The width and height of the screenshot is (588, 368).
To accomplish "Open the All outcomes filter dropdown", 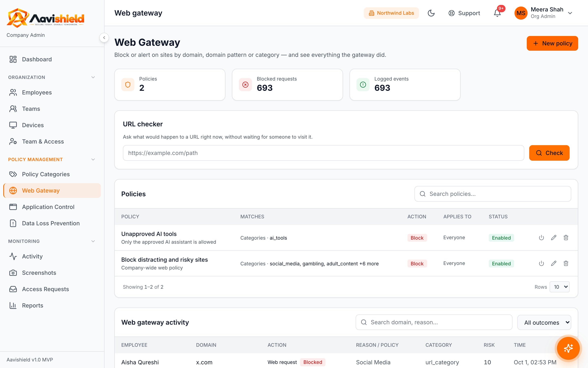I will (x=544, y=322).
